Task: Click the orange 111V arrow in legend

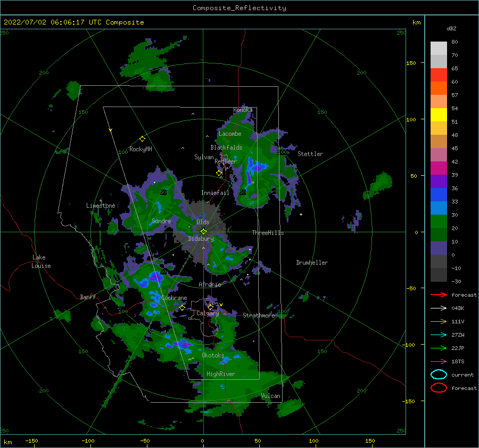Action: pos(439,321)
